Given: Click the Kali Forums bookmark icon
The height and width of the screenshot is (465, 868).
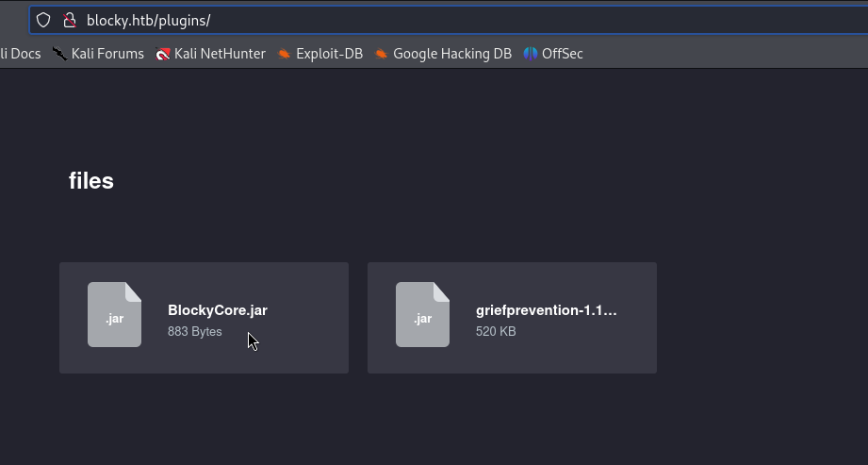Looking at the screenshot, I should 60,54.
